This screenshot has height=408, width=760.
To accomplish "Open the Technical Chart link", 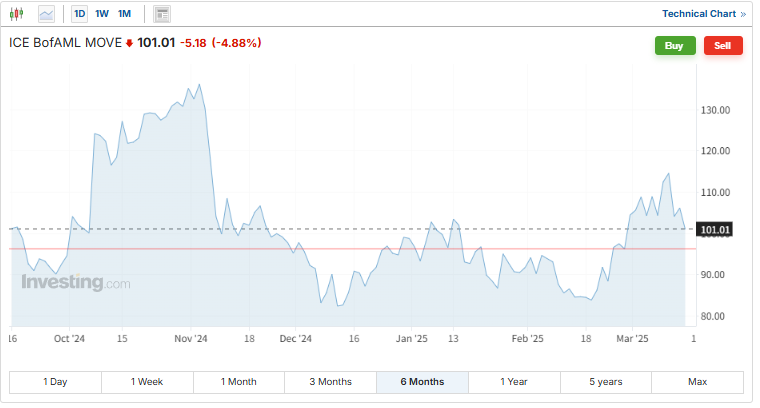I will point(698,14).
